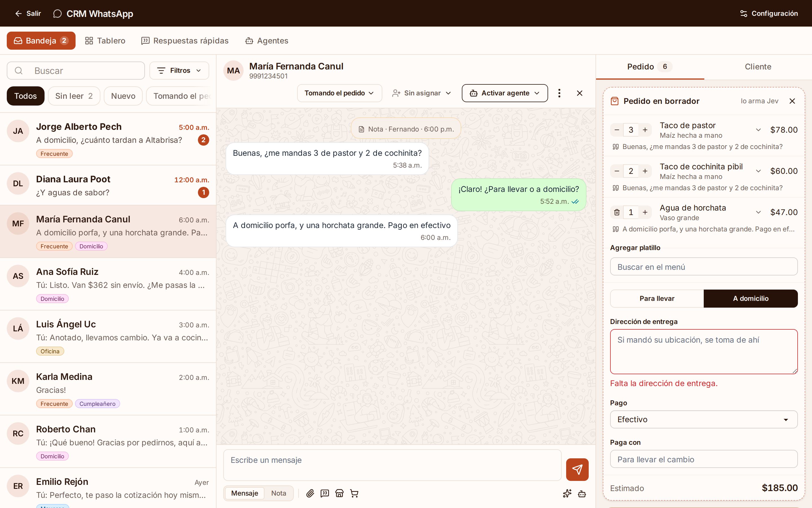812x508 pixels.
Task: Open the Pago Efectivo select box
Action: (x=704, y=419)
